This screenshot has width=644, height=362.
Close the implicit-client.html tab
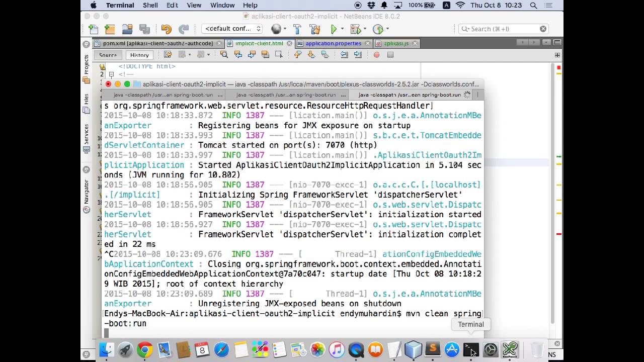pyautogui.click(x=289, y=43)
